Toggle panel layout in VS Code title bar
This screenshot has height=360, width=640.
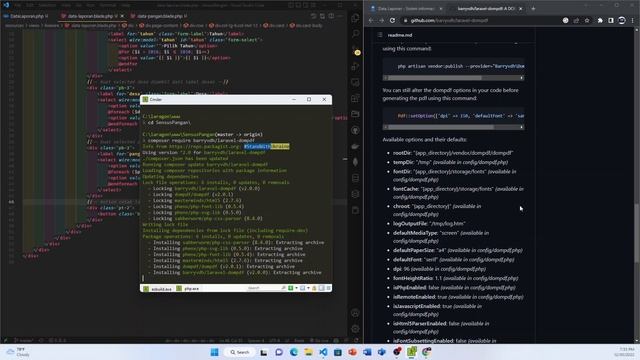[x=298, y=5]
